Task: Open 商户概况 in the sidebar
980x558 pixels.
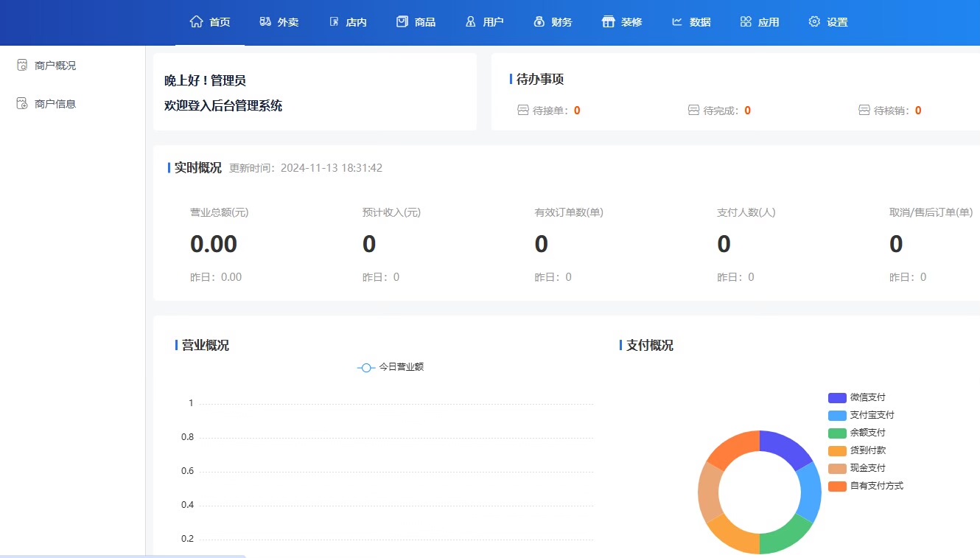Action: coord(55,66)
